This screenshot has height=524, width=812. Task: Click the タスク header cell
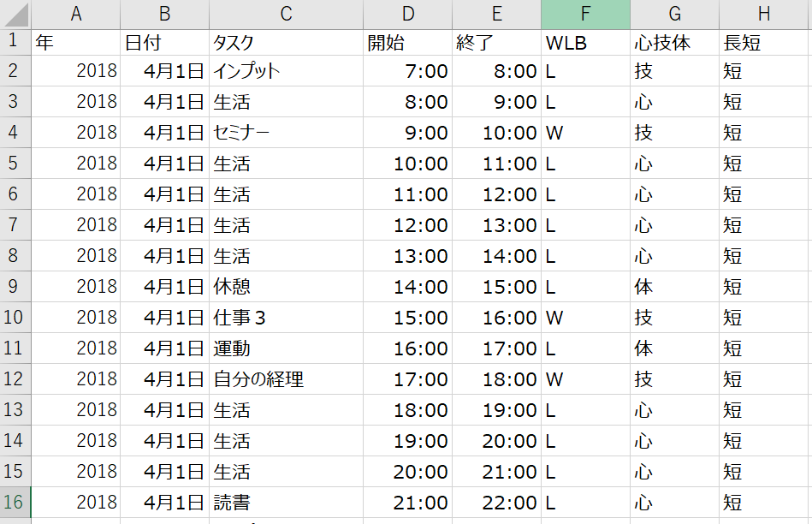click(287, 43)
